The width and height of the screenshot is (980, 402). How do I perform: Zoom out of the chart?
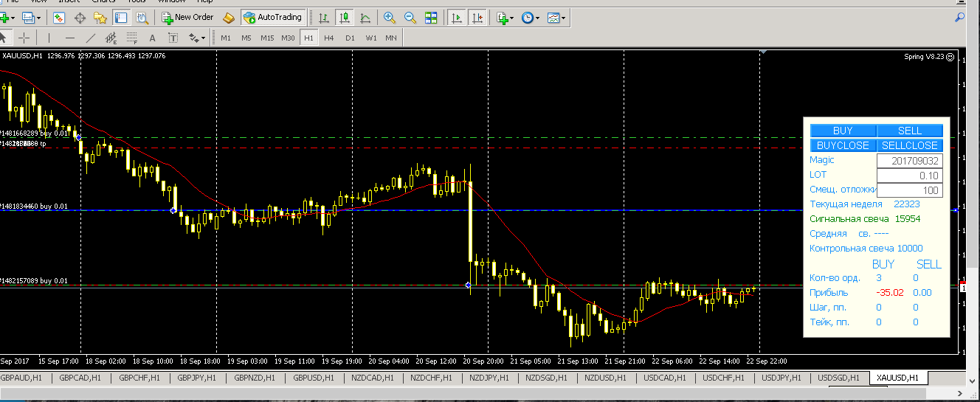click(x=410, y=17)
